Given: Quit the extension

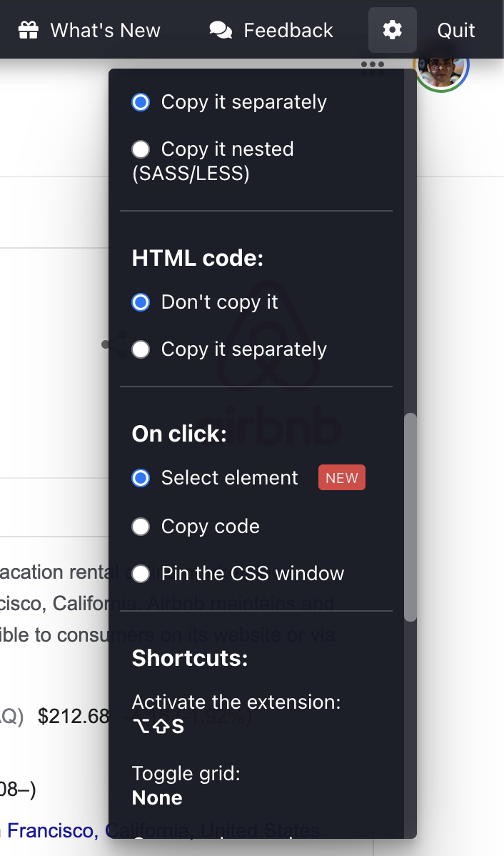Looking at the screenshot, I should [456, 30].
